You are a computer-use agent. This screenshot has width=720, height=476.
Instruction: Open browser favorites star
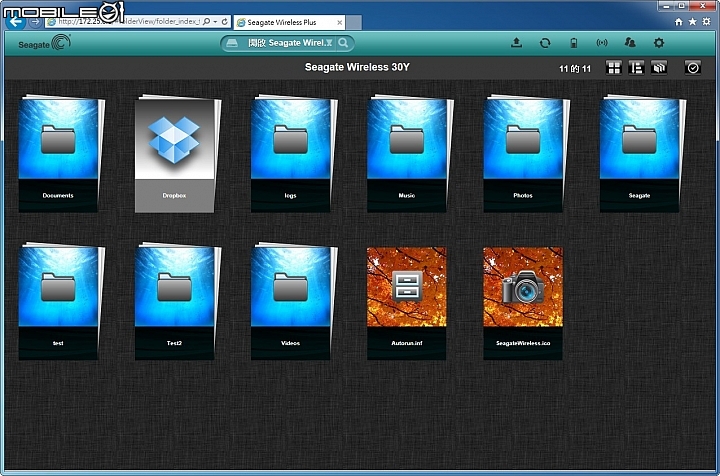(692, 22)
